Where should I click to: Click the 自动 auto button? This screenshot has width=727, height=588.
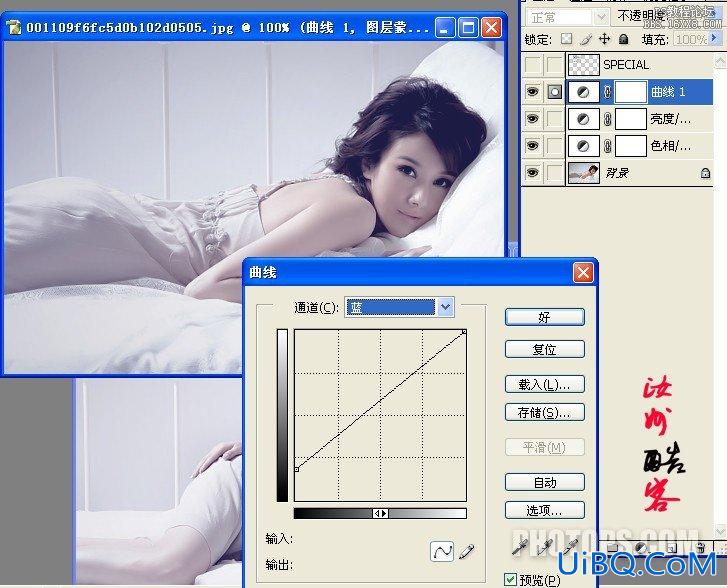[544, 483]
